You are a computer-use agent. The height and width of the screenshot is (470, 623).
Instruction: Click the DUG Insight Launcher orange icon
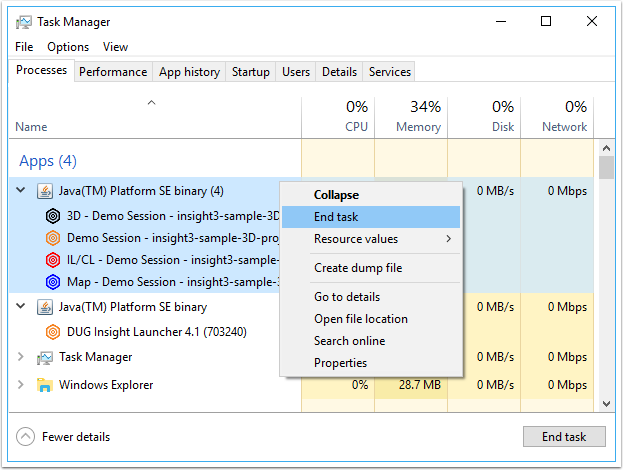pos(53,332)
